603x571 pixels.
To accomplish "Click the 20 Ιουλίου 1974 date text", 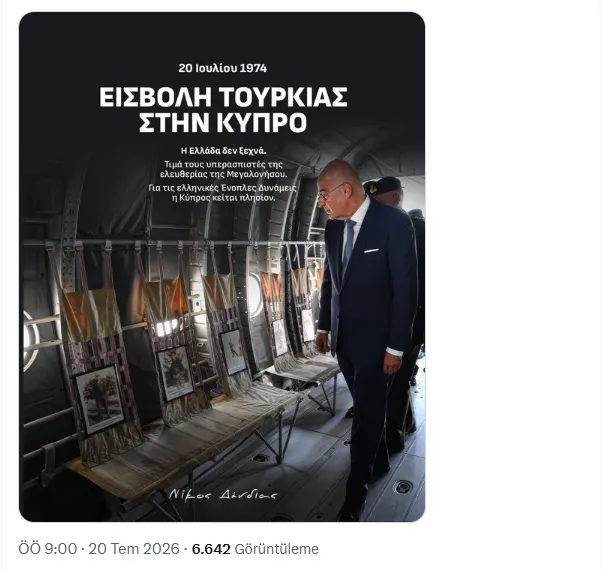I will (x=223, y=68).
